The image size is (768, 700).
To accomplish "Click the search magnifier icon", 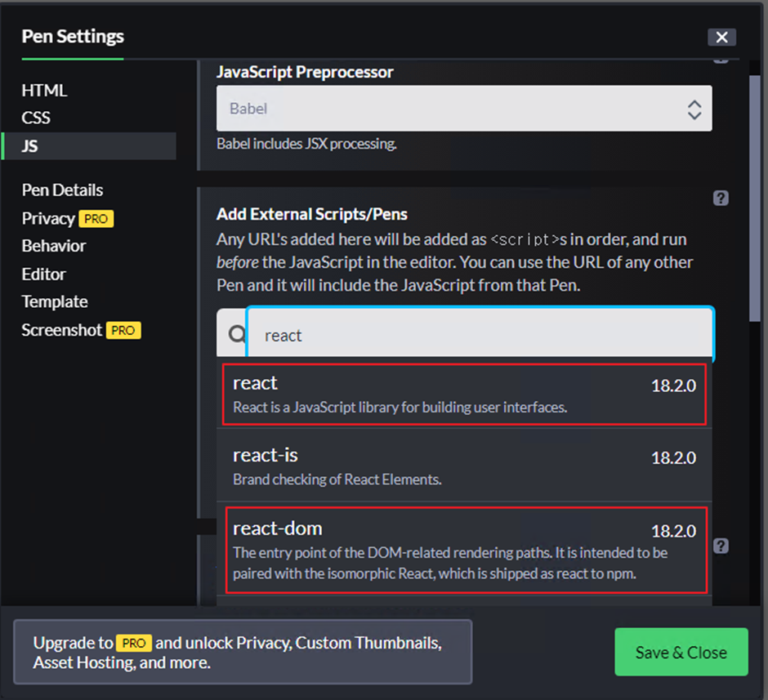I will [237, 334].
